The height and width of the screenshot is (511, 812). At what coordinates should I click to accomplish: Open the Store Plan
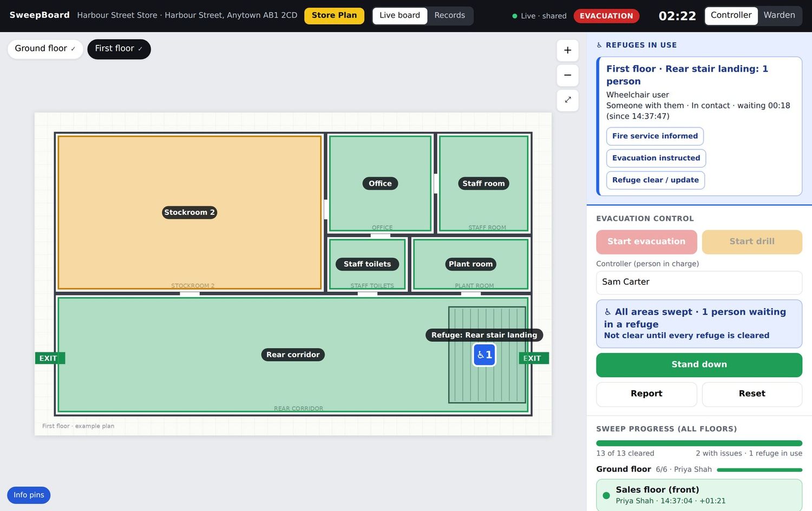(x=334, y=16)
